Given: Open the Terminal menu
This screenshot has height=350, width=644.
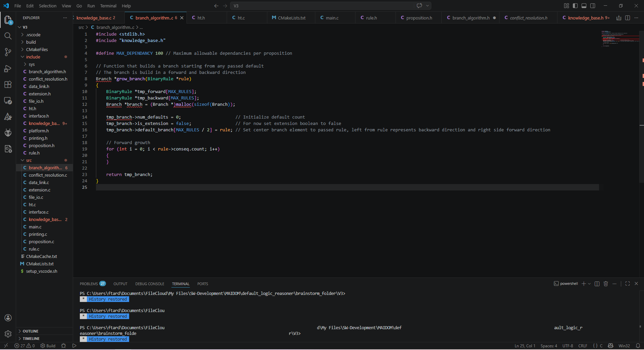Looking at the screenshot, I should point(108,6).
